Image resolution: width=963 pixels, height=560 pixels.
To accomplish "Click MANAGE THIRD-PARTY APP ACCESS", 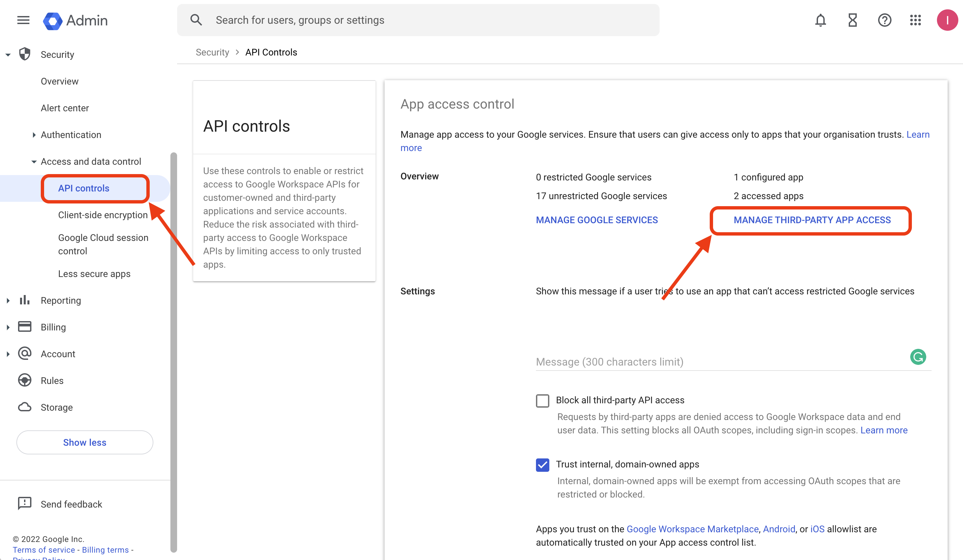I will [812, 220].
